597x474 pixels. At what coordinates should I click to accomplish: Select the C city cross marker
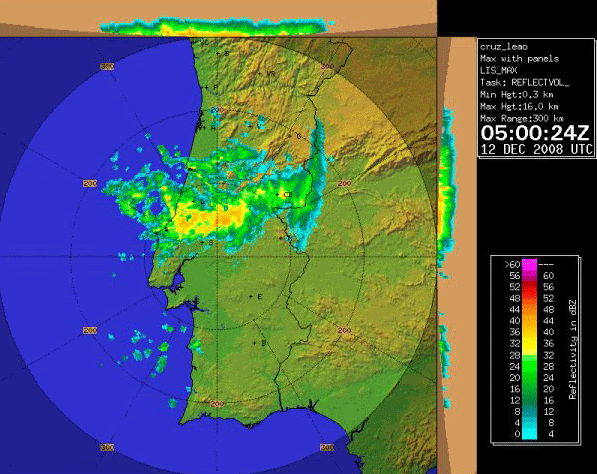(223, 164)
